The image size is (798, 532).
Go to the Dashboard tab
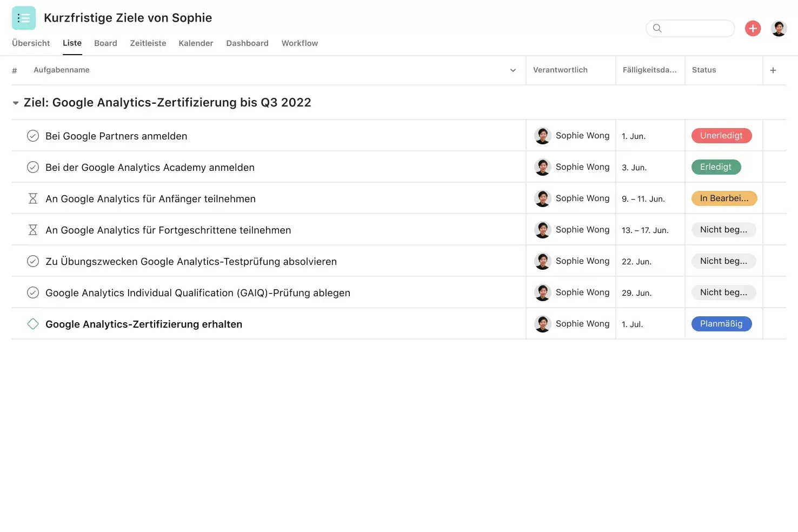tap(247, 43)
